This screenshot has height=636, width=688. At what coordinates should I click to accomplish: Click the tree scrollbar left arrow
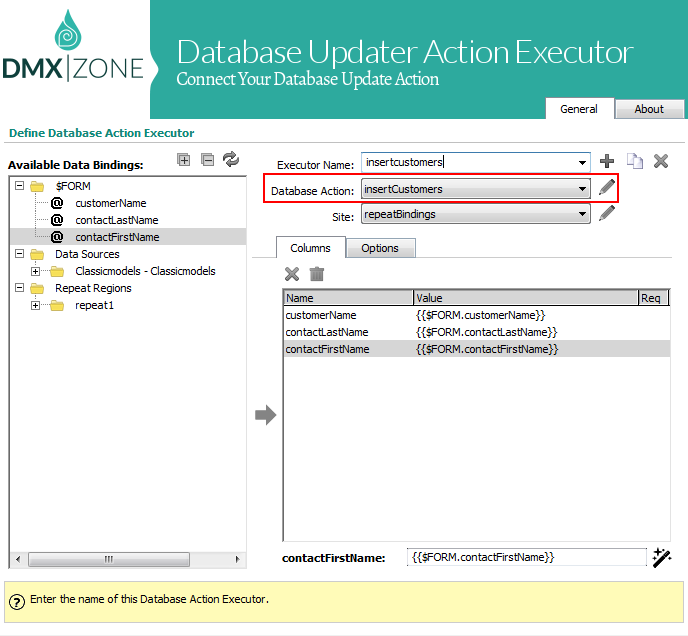[18, 559]
